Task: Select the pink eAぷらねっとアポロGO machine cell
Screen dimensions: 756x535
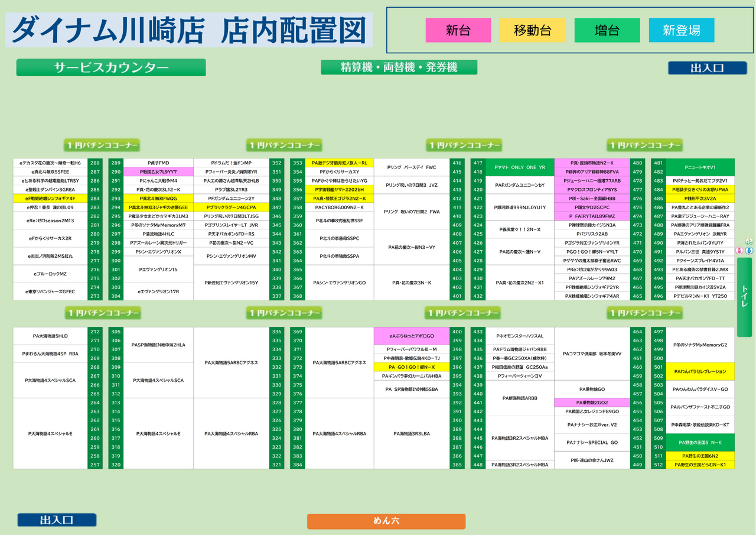Action: point(411,336)
